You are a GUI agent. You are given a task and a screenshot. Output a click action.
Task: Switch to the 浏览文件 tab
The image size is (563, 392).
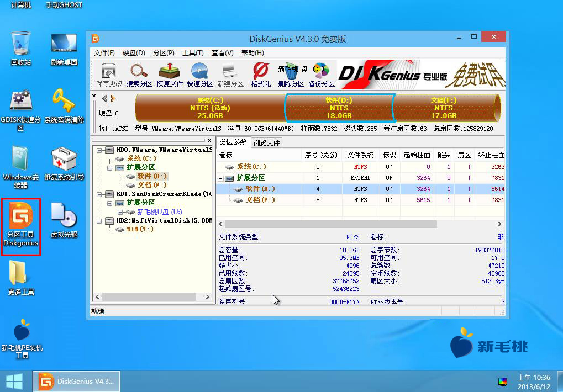(x=266, y=143)
